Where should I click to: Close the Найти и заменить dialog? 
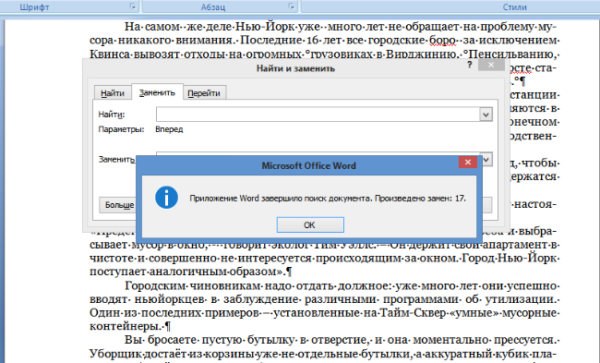[491, 65]
